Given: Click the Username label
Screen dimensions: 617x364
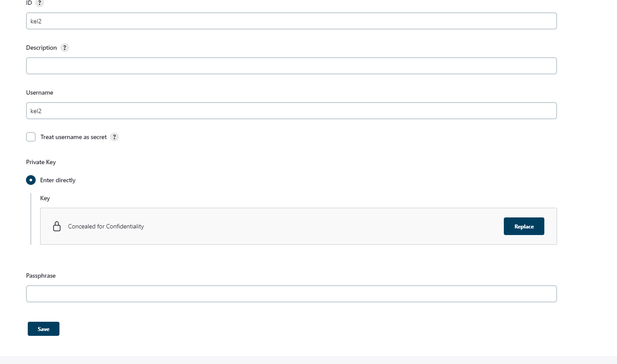Looking at the screenshot, I should [39, 92].
